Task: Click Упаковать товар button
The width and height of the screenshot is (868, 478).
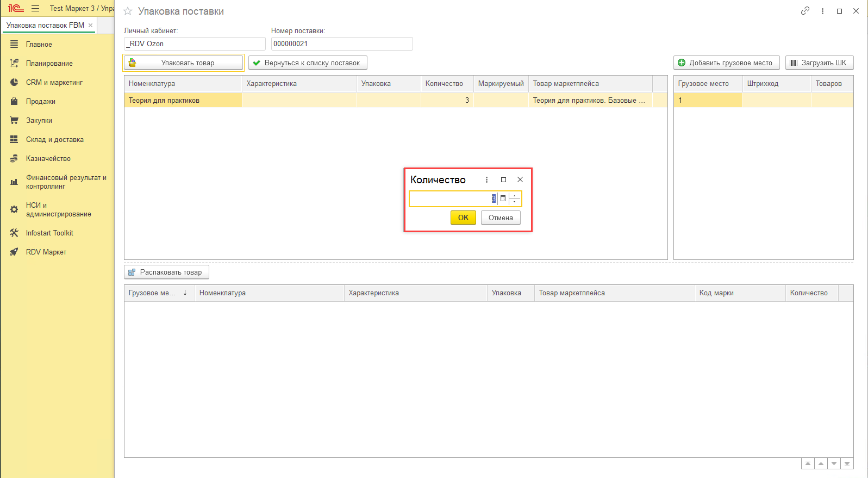Action: click(x=183, y=63)
